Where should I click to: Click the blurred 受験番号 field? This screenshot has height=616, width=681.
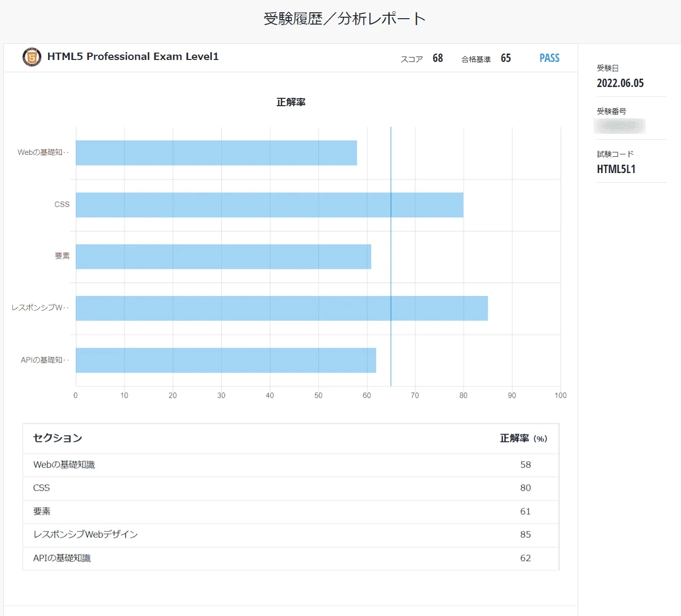click(620, 126)
